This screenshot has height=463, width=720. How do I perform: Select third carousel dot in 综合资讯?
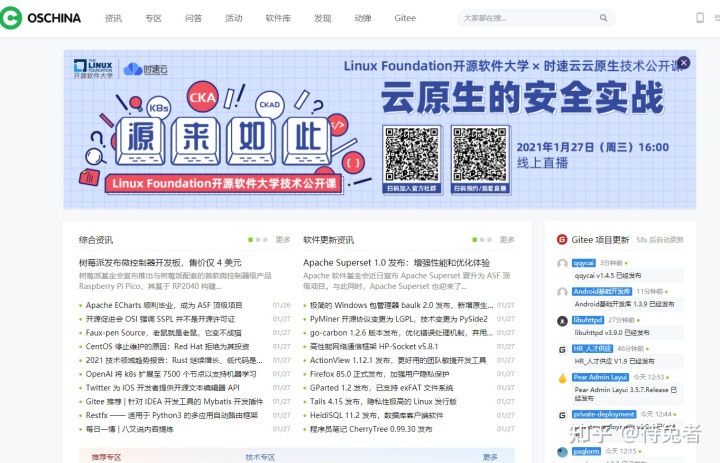coord(264,240)
